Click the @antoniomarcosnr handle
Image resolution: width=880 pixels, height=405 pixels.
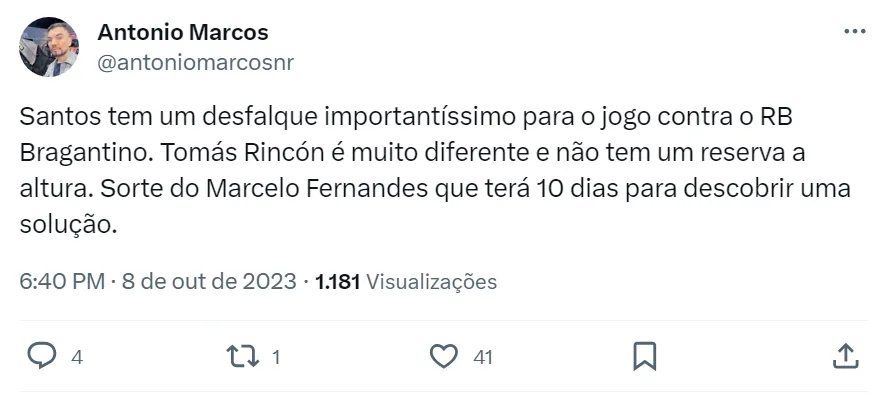pyautogui.click(x=195, y=62)
